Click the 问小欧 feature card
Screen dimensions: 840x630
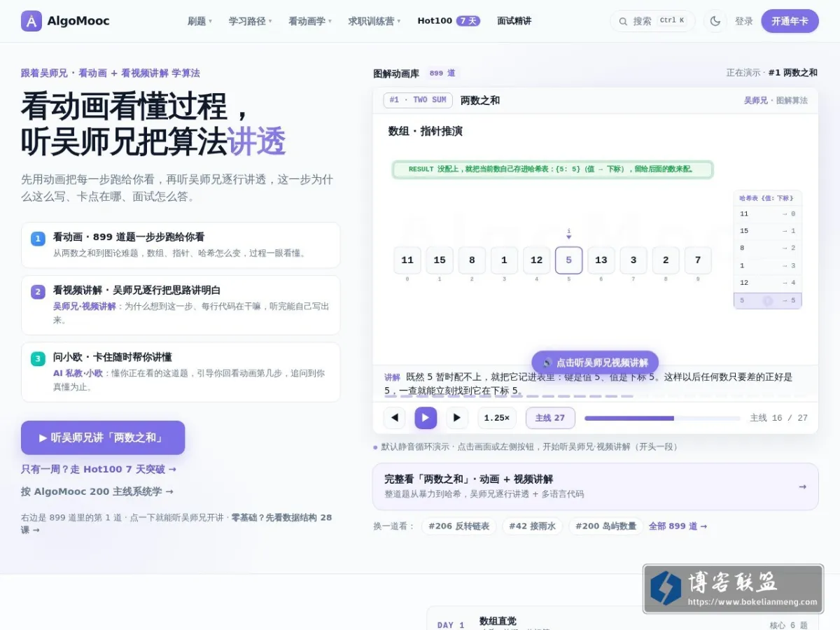181,372
